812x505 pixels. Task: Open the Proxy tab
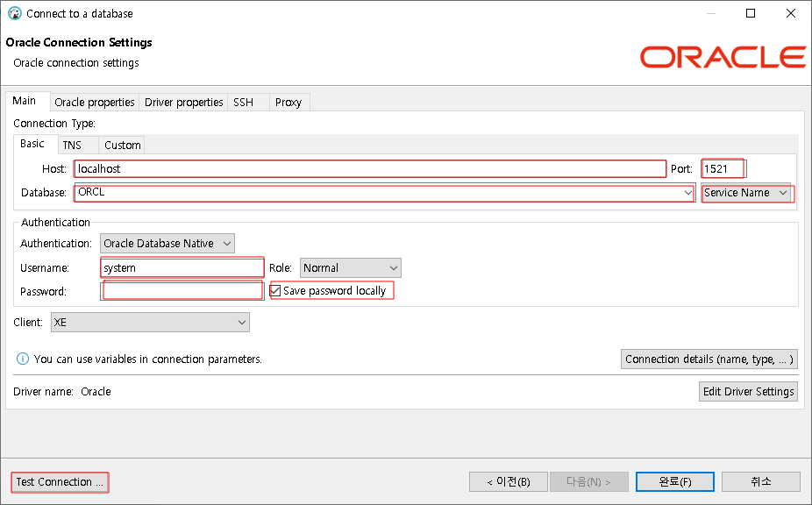pos(288,103)
